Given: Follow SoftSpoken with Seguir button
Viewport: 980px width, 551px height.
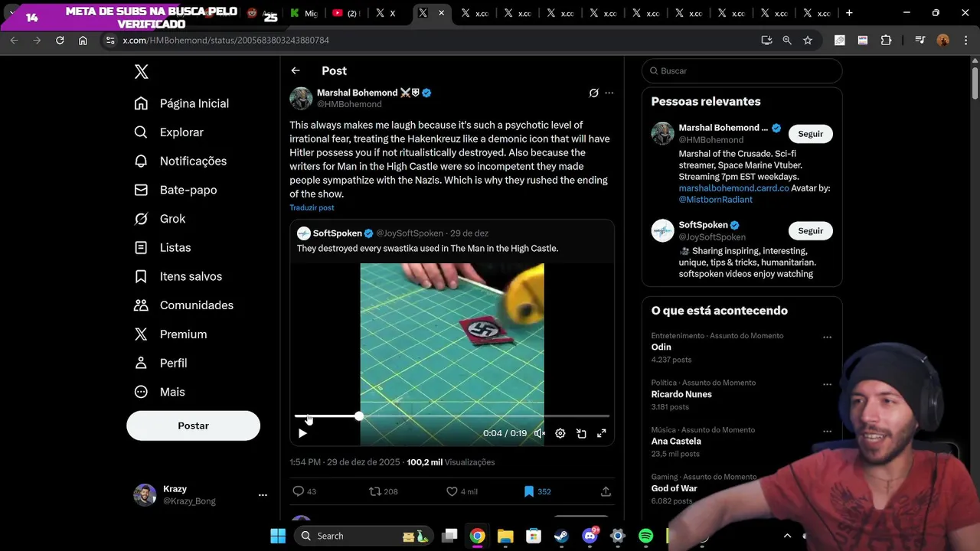Looking at the screenshot, I should (x=810, y=231).
